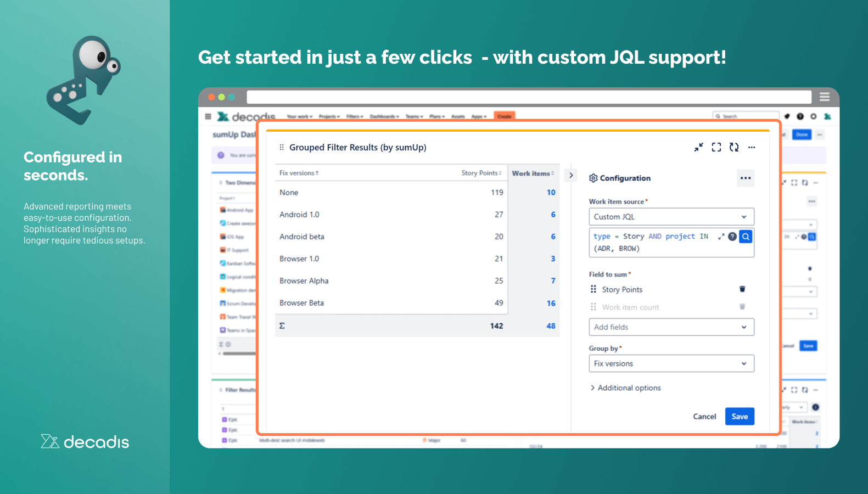Click the decadis logo in the navigation bar
Viewport: 868px width, 494px height.
(246, 116)
